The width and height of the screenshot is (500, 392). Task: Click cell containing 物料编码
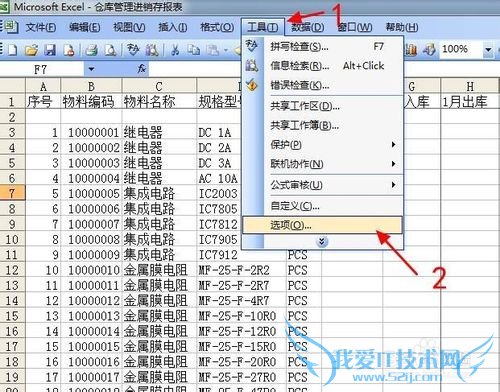point(91,102)
